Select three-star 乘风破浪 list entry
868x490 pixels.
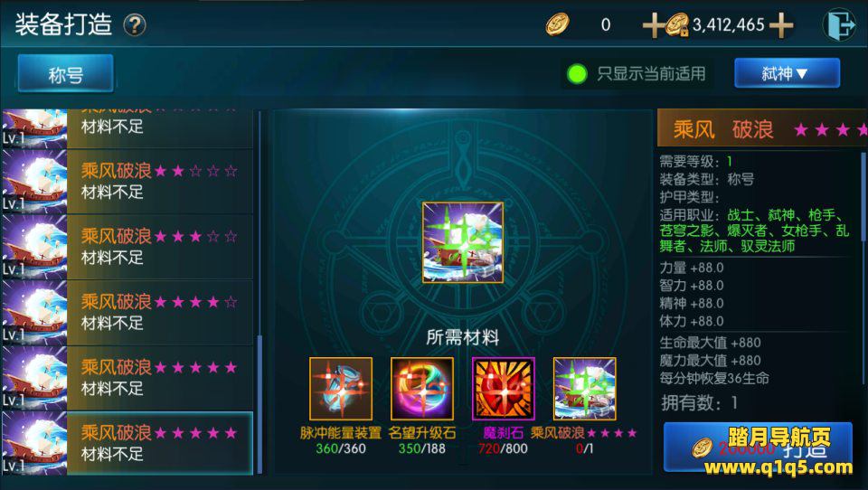[x=127, y=247]
